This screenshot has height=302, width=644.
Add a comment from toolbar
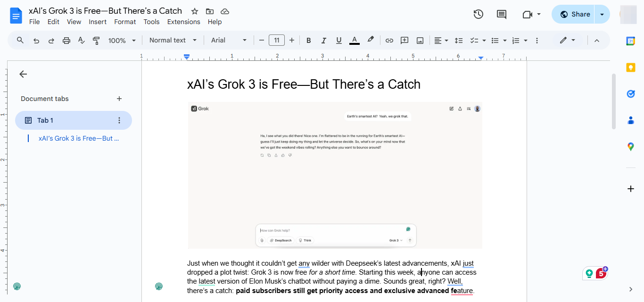pos(405,41)
